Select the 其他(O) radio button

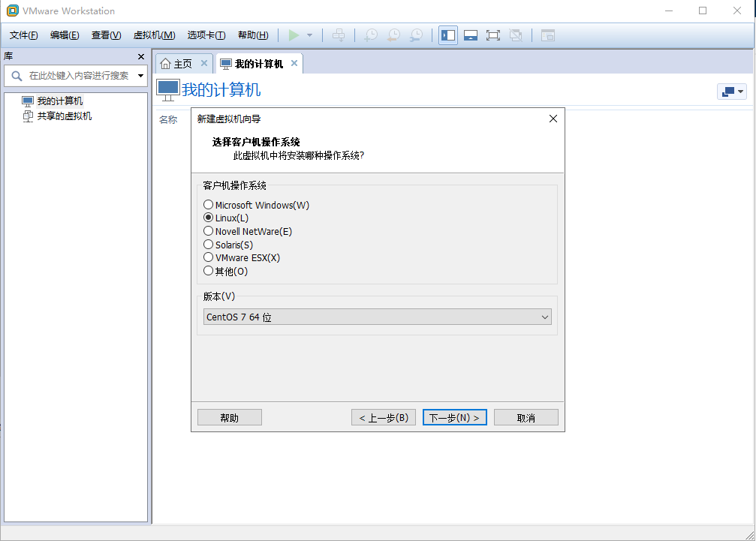coord(208,271)
